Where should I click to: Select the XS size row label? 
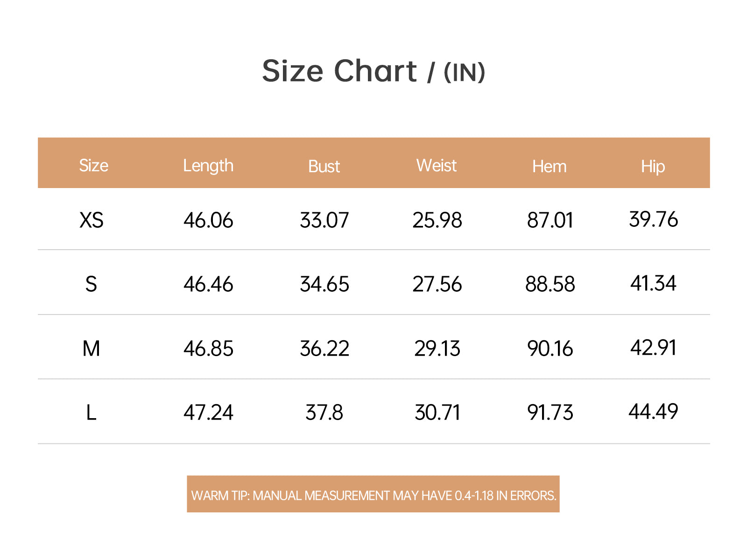(x=92, y=220)
